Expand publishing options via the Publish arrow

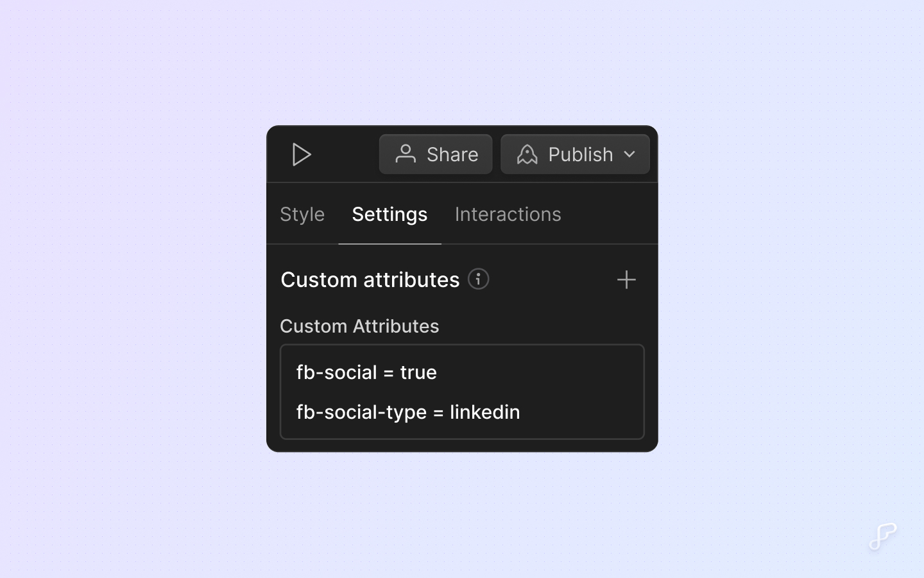tap(629, 154)
